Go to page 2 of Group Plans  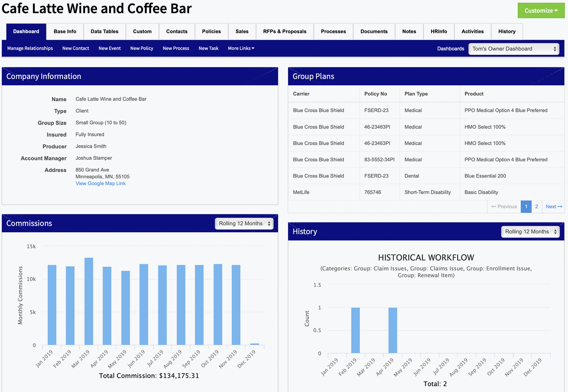536,207
